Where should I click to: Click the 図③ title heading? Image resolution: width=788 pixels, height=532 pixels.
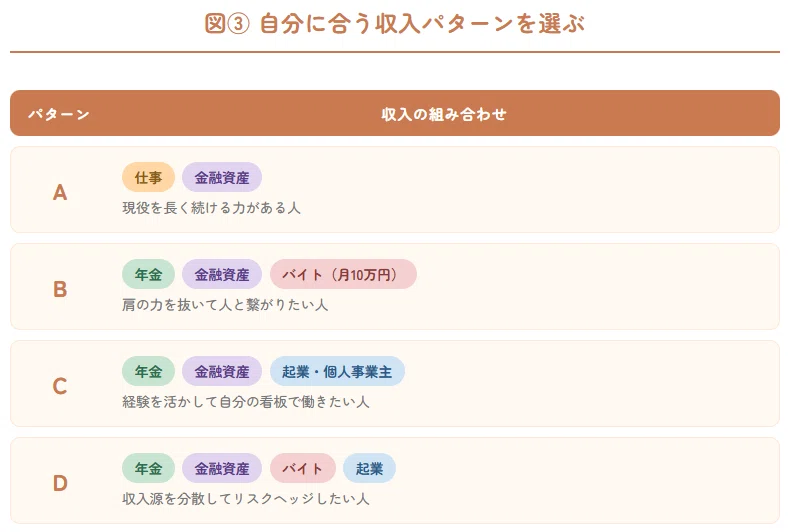395,24
